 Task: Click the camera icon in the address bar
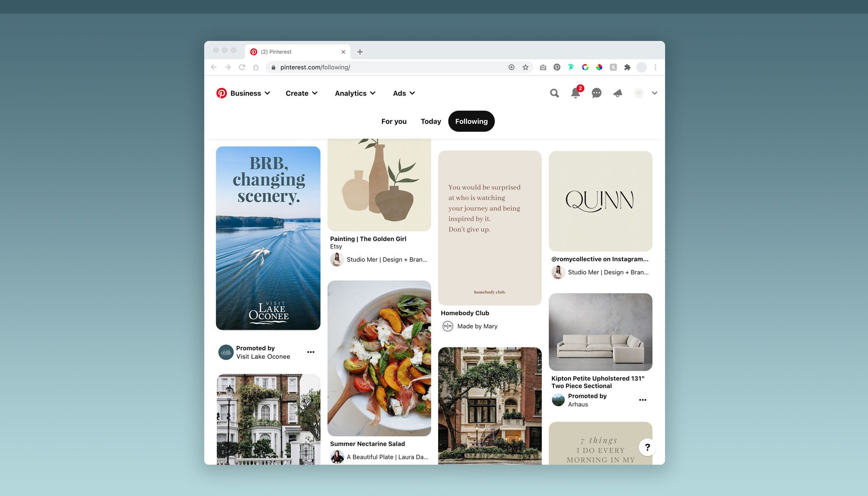(543, 67)
